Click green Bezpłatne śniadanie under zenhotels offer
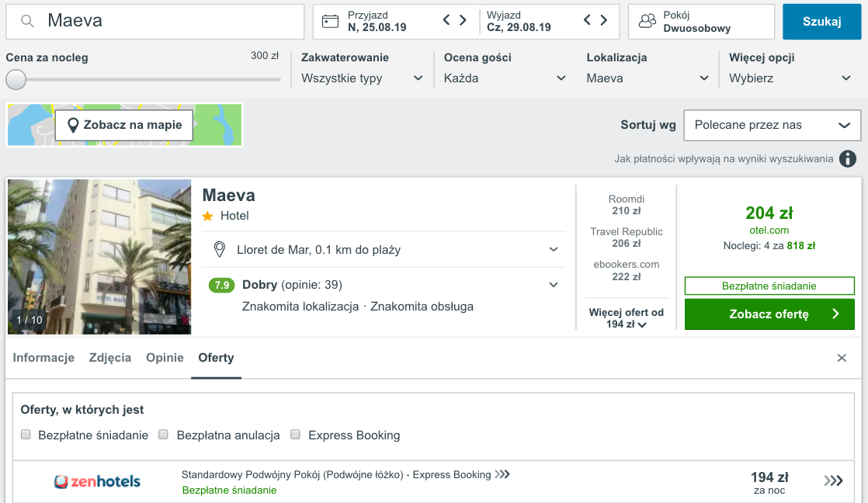868x503 pixels. pyautogui.click(x=229, y=491)
